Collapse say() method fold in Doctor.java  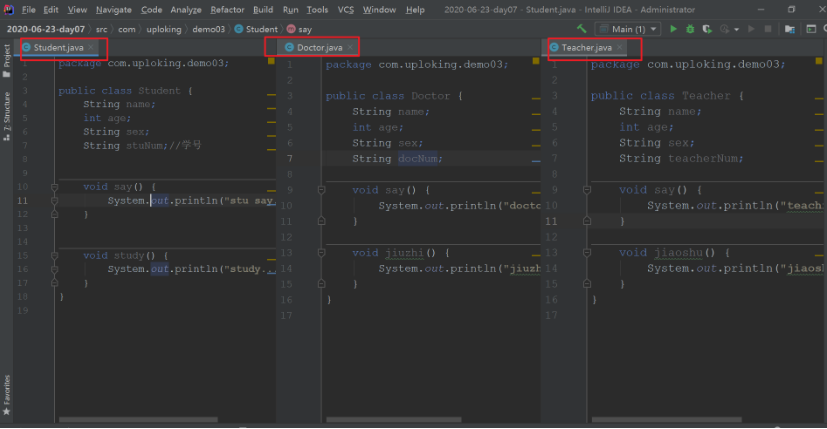[x=321, y=190]
